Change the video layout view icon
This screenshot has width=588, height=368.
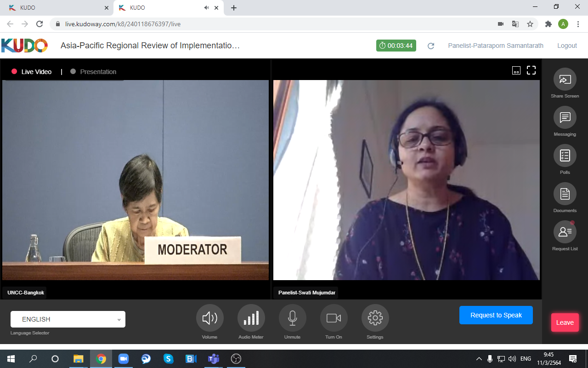(x=516, y=70)
